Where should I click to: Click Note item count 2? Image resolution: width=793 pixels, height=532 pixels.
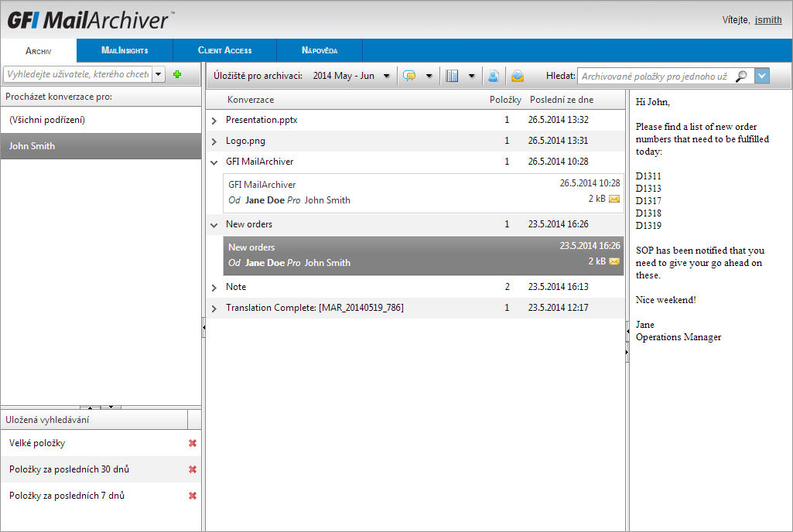(x=507, y=287)
